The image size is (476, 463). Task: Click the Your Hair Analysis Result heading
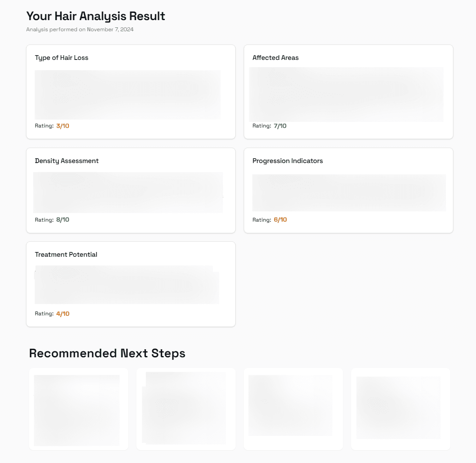[x=96, y=16]
